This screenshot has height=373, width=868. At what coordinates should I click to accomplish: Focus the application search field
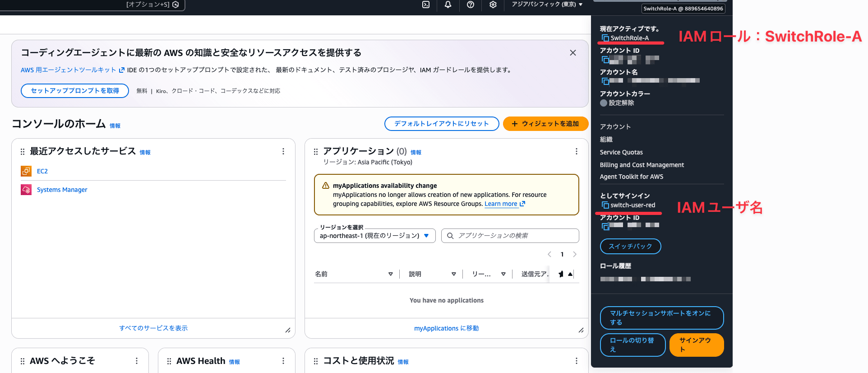pyautogui.click(x=510, y=236)
